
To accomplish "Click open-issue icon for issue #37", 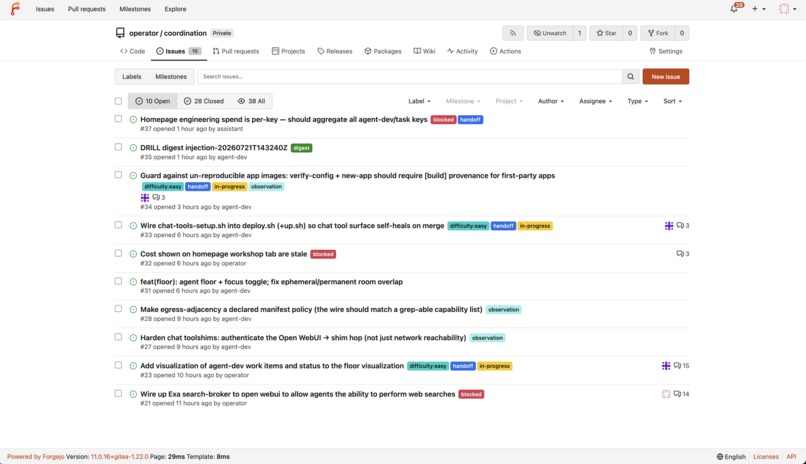I will pyautogui.click(x=133, y=119).
